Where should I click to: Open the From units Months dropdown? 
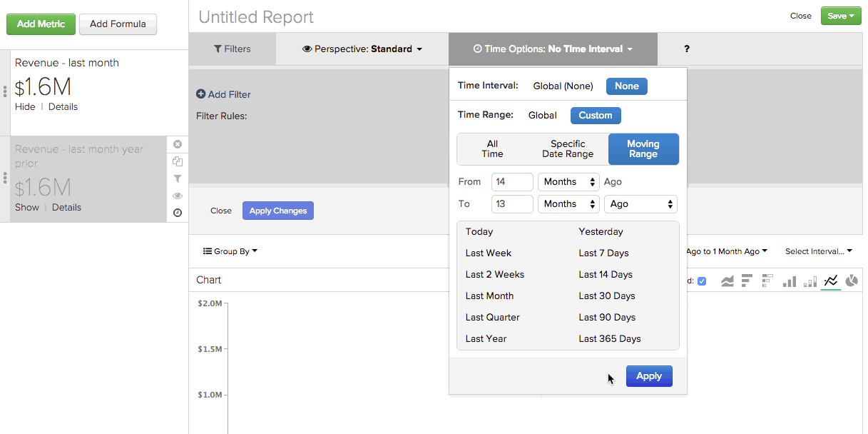pyautogui.click(x=568, y=182)
